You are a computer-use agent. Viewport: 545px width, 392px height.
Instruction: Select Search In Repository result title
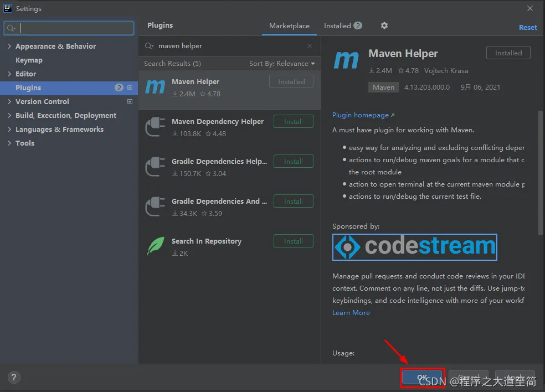coord(207,241)
